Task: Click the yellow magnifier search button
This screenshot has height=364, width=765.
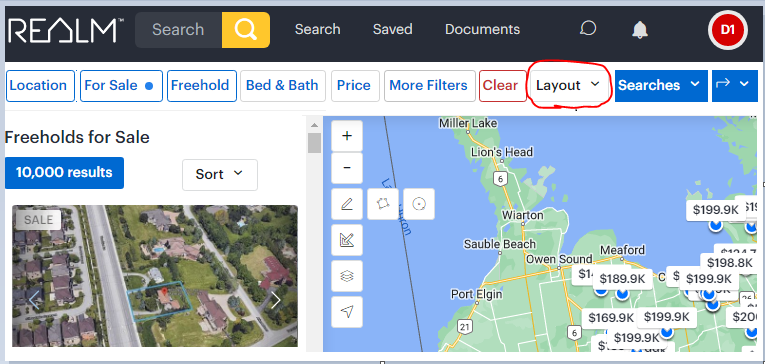Action: (x=246, y=30)
